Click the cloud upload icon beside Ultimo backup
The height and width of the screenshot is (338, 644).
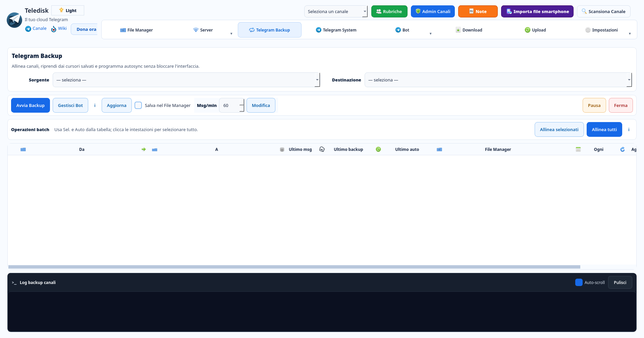tap(322, 149)
